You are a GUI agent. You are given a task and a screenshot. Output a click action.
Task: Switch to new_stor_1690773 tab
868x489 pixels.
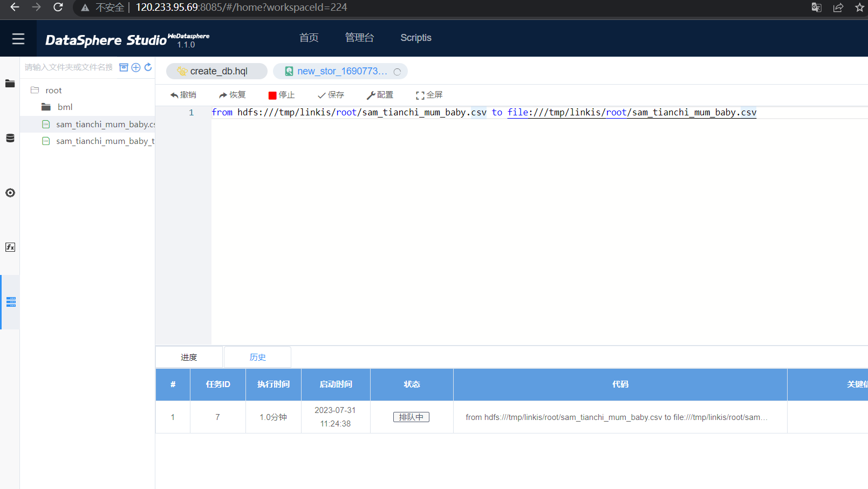[340, 71]
